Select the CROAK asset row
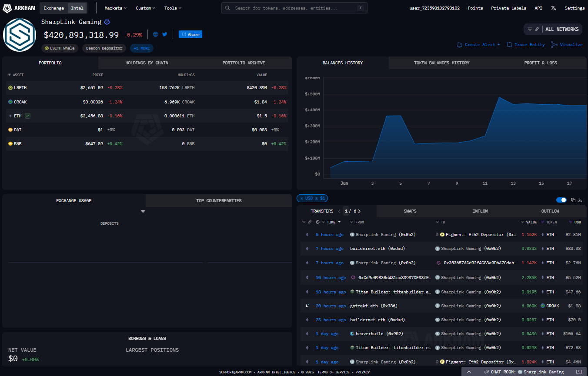The image size is (588, 376). [147, 102]
